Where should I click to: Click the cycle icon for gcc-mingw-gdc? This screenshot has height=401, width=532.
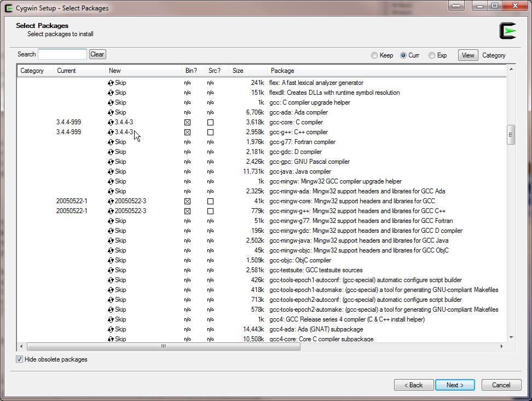pyautogui.click(x=111, y=231)
